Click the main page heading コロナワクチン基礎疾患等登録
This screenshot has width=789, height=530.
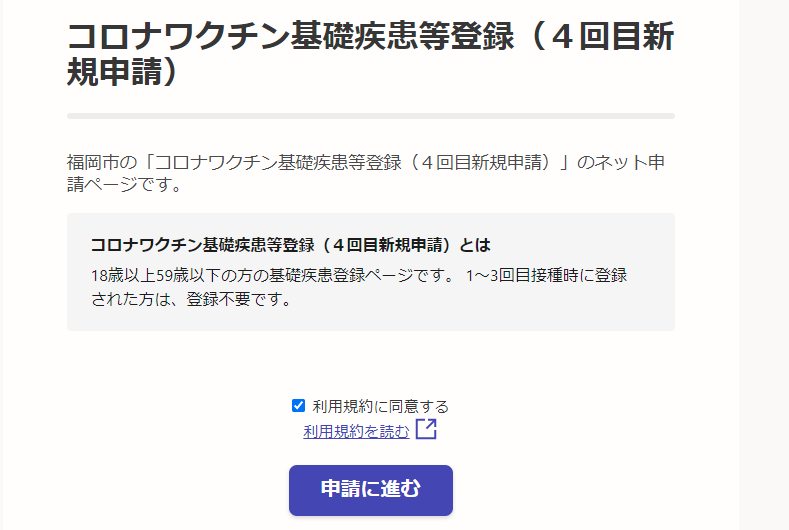[x=291, y=36]
